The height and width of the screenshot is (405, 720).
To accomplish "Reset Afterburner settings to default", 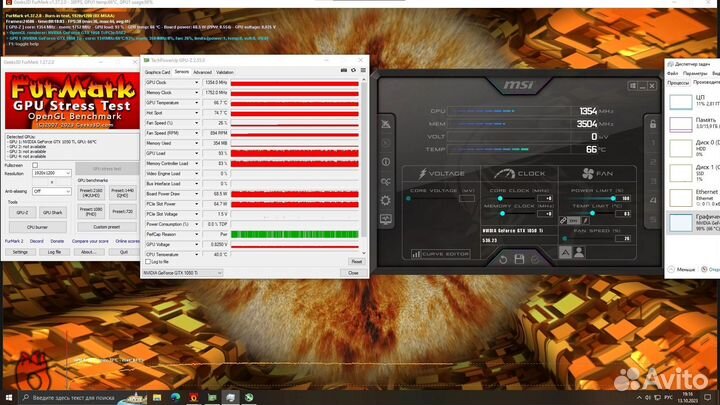I will click(503, 259).
